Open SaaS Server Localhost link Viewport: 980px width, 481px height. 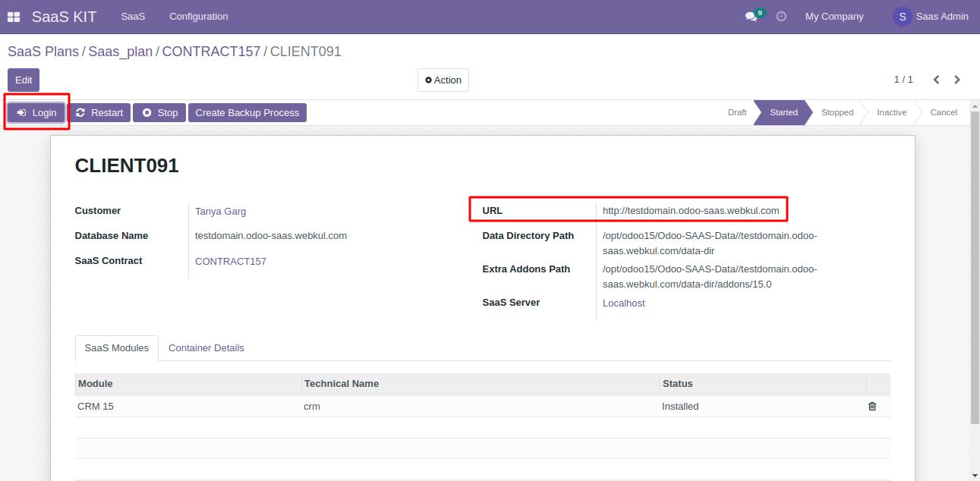point(624,303)
